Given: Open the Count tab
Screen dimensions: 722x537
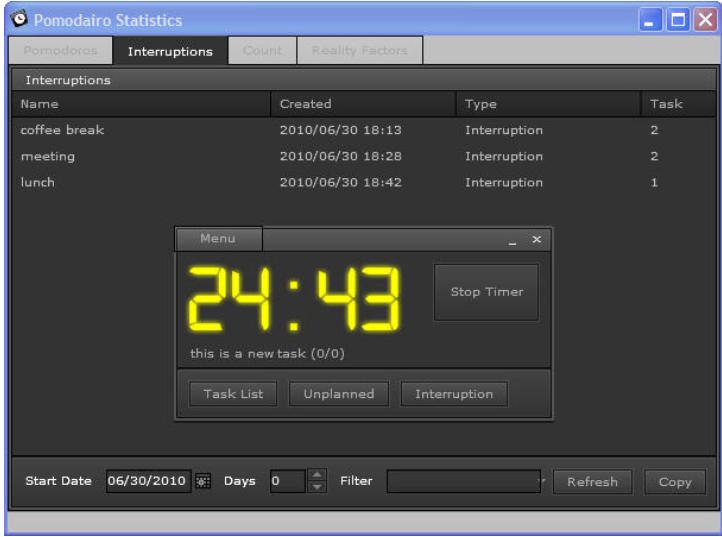Looking at the screenshot, I should click(x=262, y=51).
